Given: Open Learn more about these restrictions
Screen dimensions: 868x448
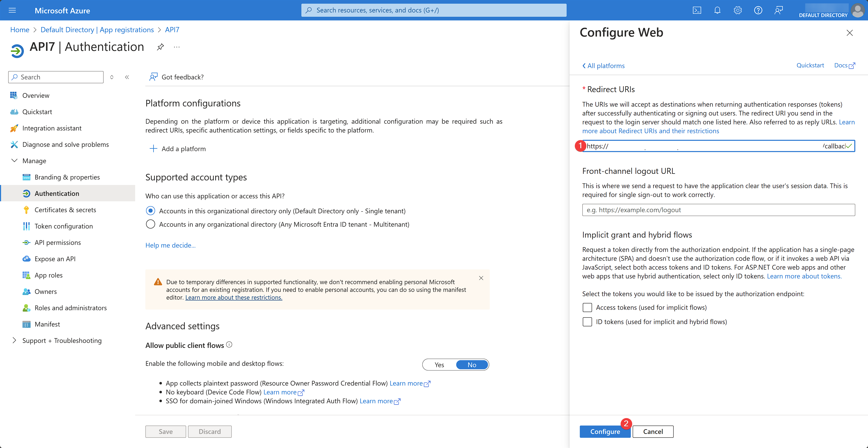Looking at the screenshot, I should click(234, 298).
